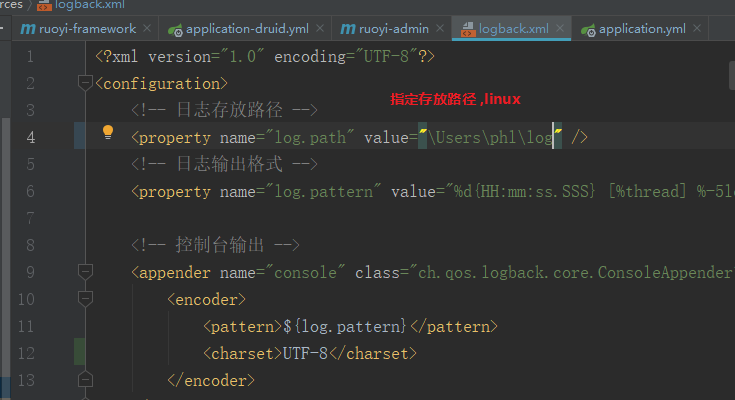Click line number 4 in the gutter
Image resolution: width=735 pixels, height=400 pixels.
pyautogui.click(x=30, y=137)
